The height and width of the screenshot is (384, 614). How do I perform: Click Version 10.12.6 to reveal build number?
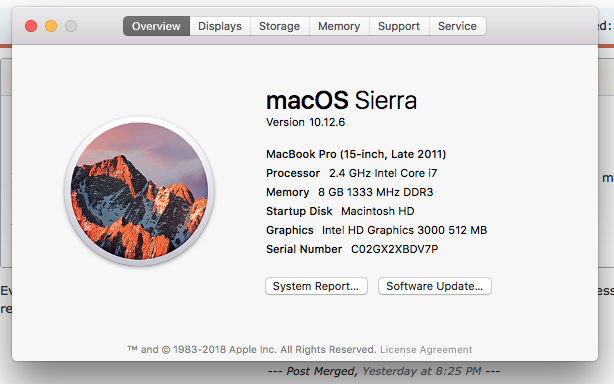[x=305, y=122]
